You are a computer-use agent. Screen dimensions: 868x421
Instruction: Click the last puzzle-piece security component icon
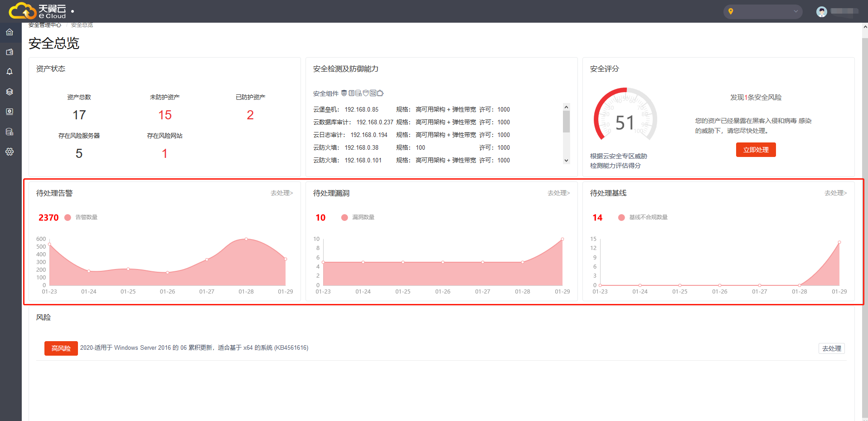click(x=380, y=93)
